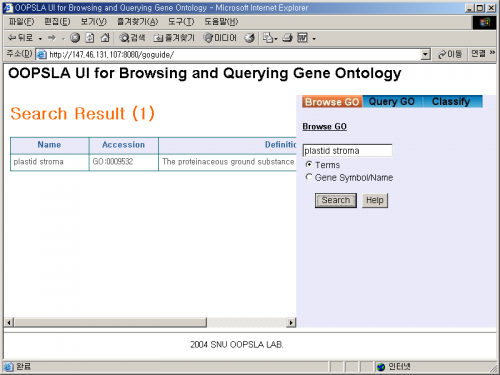Screen dimensions: 500x375
Task: Click the 2004 SNU OOPSLA LAB footer text
Action: (237, 345)
